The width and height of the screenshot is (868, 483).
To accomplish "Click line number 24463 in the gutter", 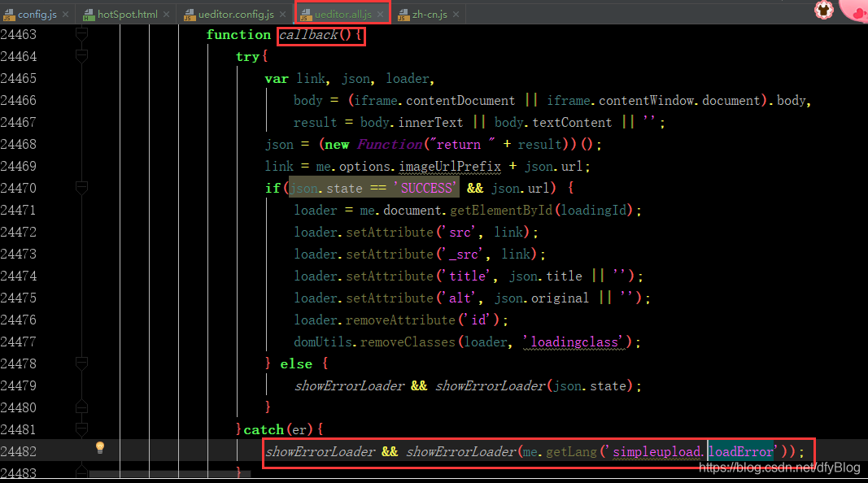I will 18,34.
